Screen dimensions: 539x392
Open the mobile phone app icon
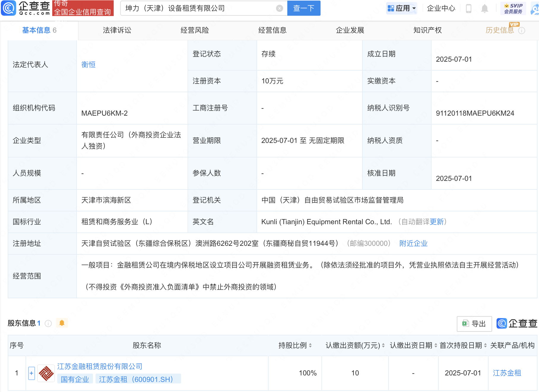[x=469, y=8]
